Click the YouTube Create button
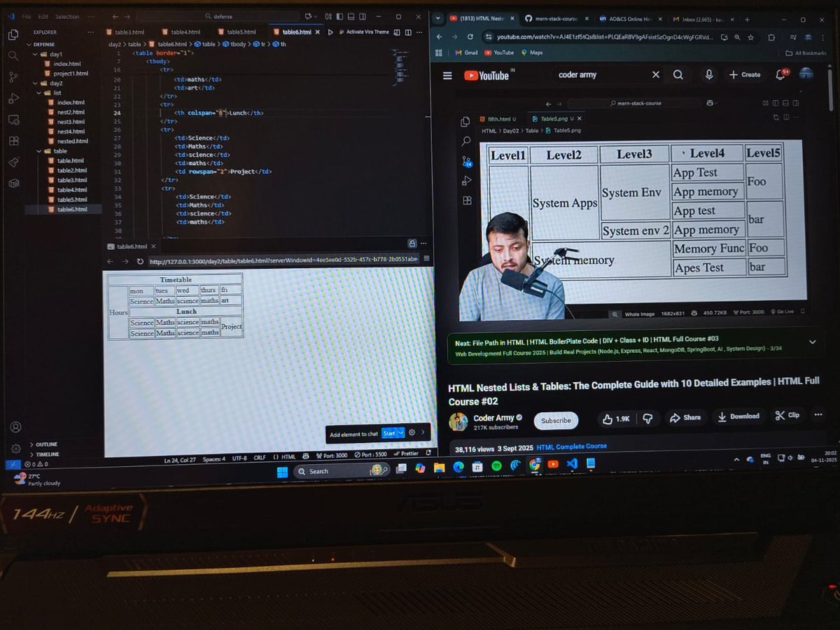Viewport: 840px width, 630px height. pyautogui.click(x=744, y=74)
